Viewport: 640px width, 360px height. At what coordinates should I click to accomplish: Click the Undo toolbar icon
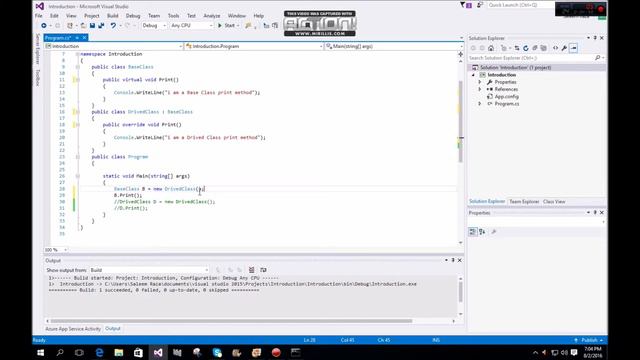tap(113, 25)
